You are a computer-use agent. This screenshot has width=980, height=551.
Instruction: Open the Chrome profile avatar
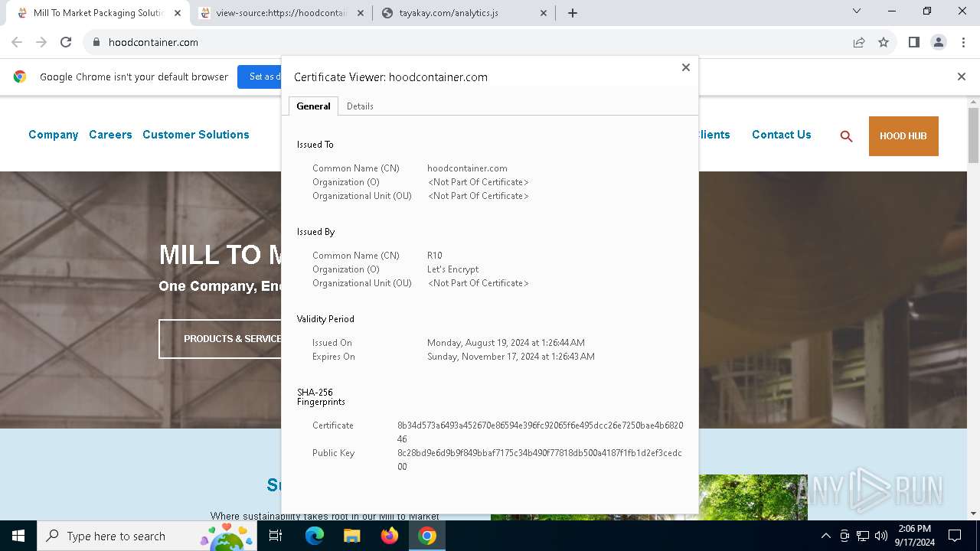coord(939,42)
